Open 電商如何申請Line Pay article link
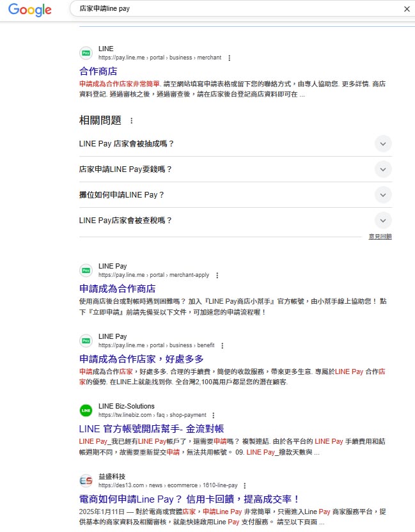Screen dimensions: 415x532 tap(189, 499)
